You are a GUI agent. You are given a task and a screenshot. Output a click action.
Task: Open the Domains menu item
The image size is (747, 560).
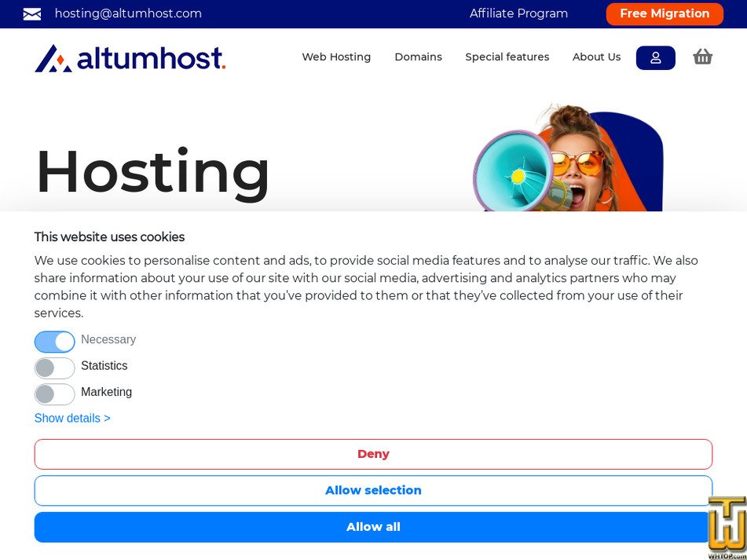coord(418,57)
